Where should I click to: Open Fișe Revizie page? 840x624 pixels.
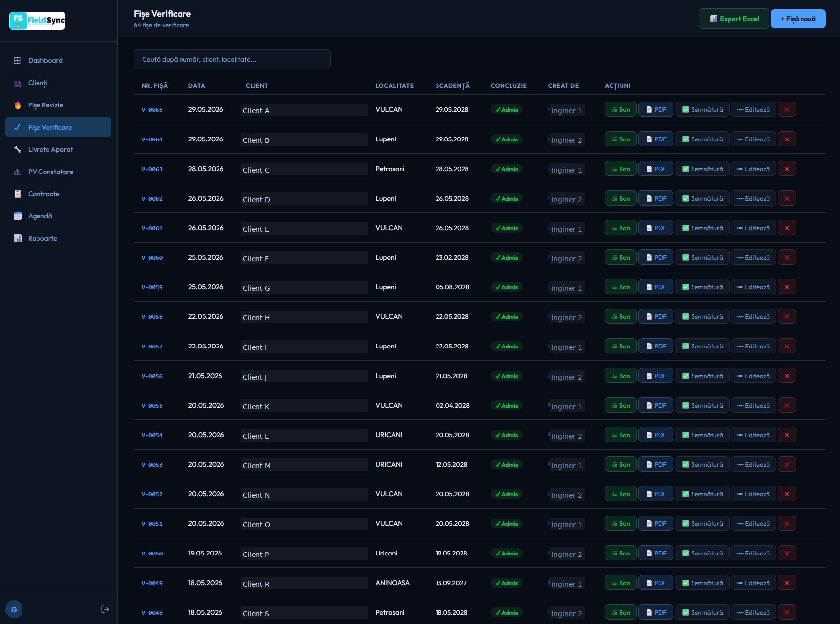pyautogui.click(x=58, y=105)
